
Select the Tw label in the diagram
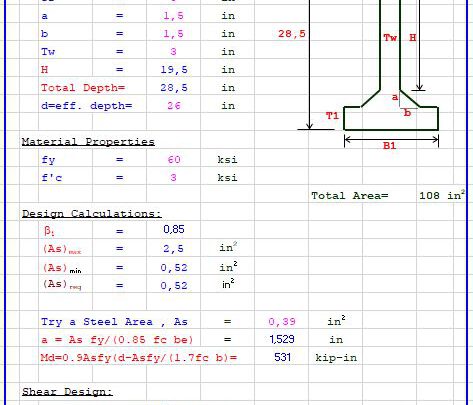[x=390, y=38]
